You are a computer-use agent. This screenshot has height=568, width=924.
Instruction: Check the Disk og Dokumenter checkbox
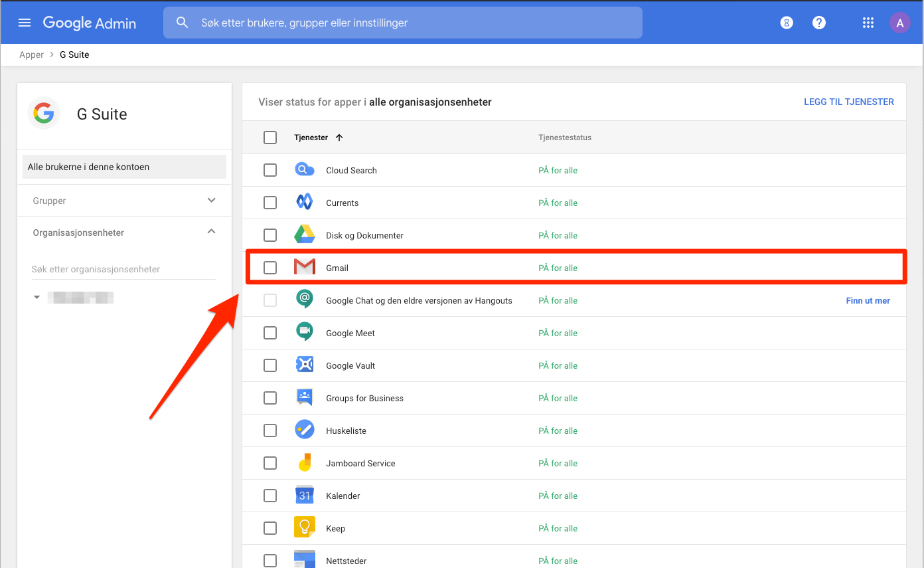click(x=270, y=235)
